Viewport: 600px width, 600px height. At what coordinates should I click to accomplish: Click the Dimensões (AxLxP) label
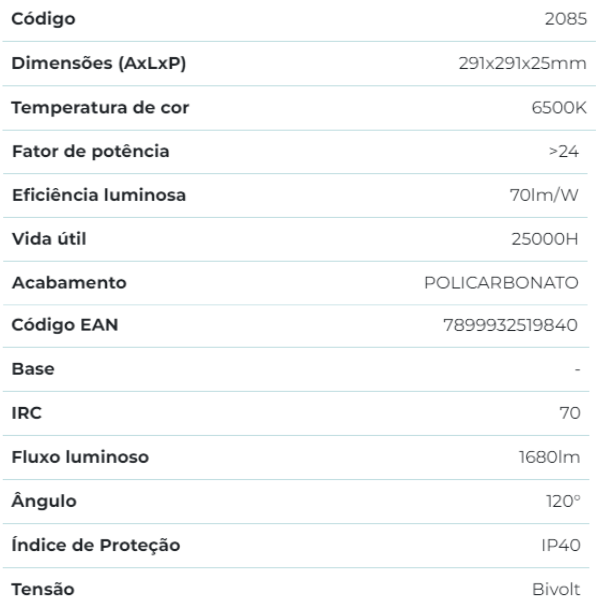pos(99,63)
